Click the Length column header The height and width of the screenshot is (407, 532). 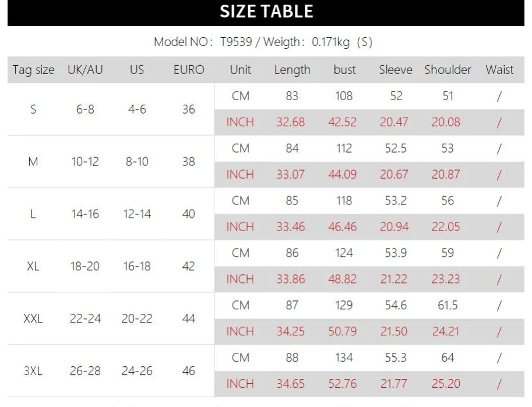(292, 70)
